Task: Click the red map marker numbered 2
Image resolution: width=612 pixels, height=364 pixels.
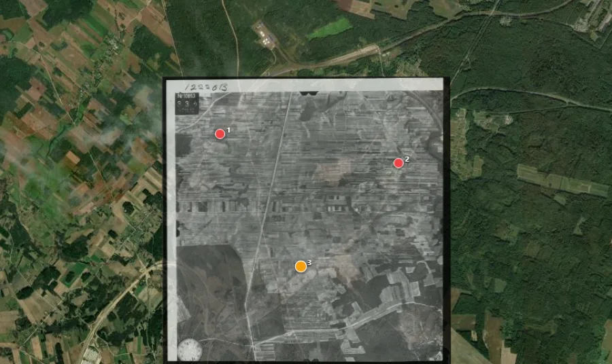Action: point(398,163)
